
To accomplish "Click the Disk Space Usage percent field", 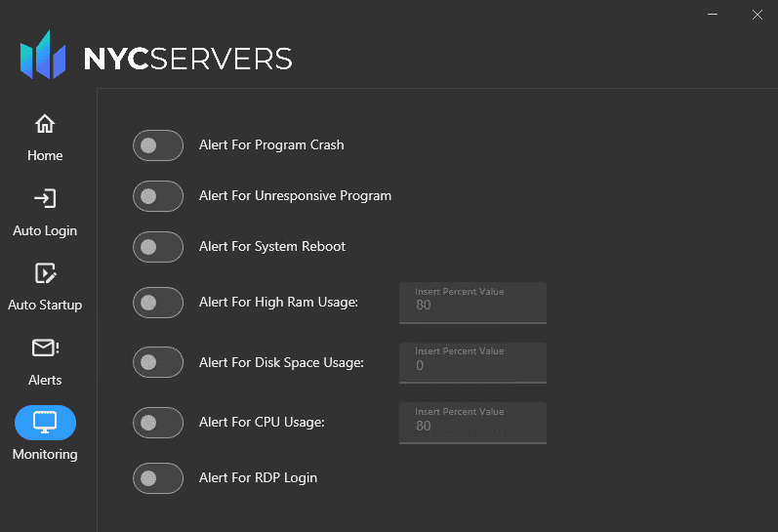I will click(472, 364).
